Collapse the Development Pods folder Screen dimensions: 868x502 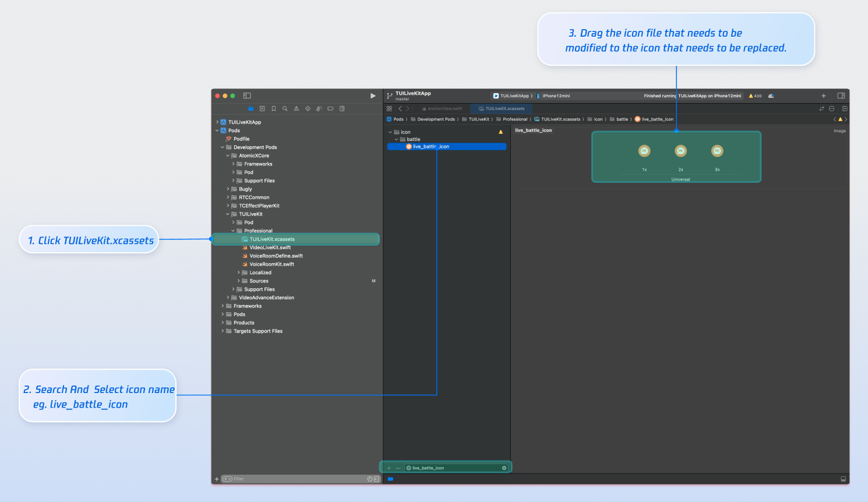tap(223, 147)
